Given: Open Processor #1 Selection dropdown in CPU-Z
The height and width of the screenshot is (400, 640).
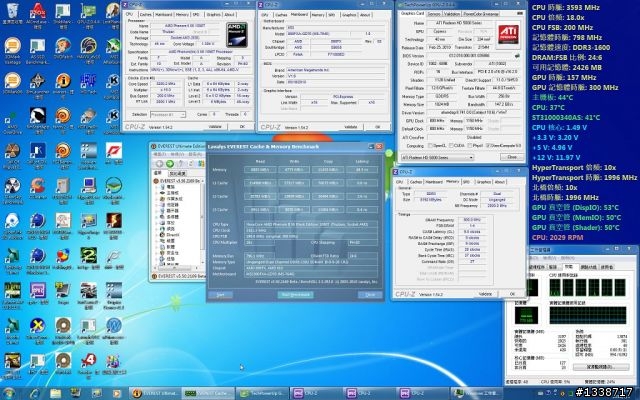Looking at the screenshot, I should (168, 115).
